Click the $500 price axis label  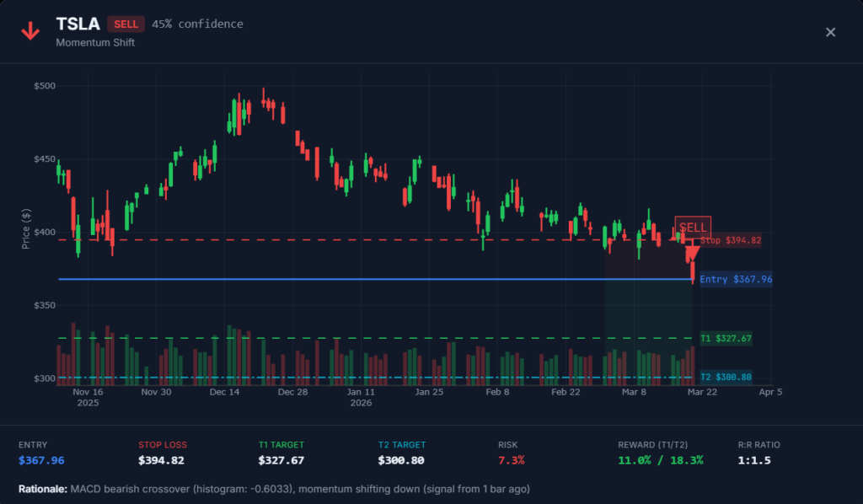tap(45, 86)
